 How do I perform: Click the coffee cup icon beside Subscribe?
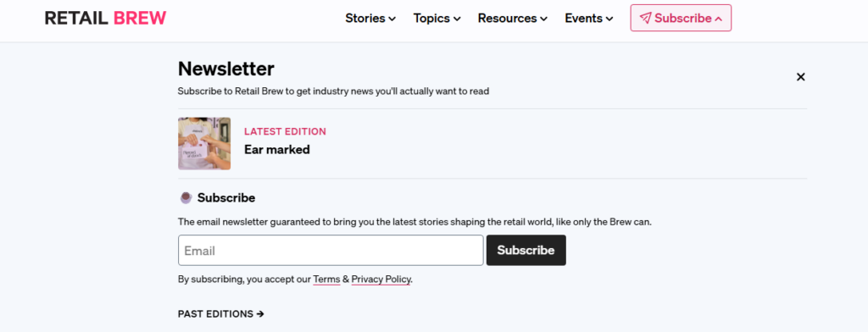pos(186,197)
